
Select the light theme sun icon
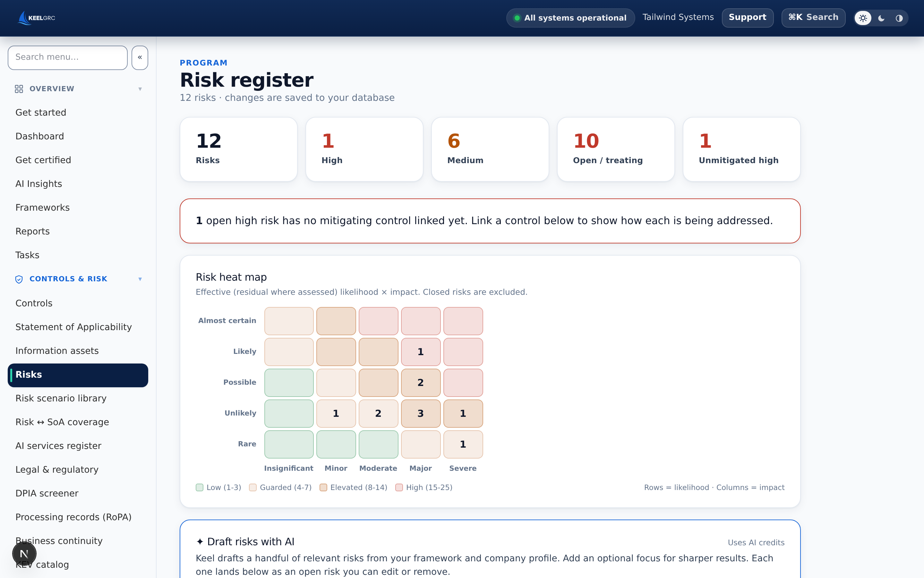pyautogui.click(x=863, y=18)
